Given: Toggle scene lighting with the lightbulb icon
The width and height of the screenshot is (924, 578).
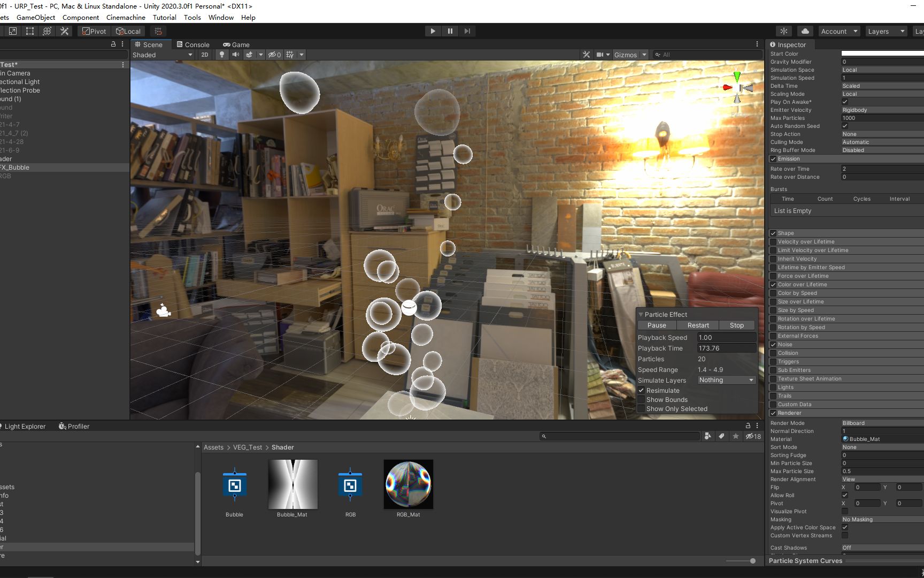Looking at the screenshot, I should 221,55.
